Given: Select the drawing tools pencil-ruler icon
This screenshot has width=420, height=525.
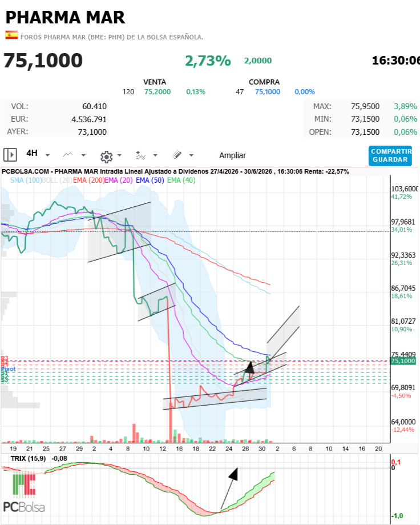Looking at the screenshot, I should pyautogui.click(x=177, y=155).
